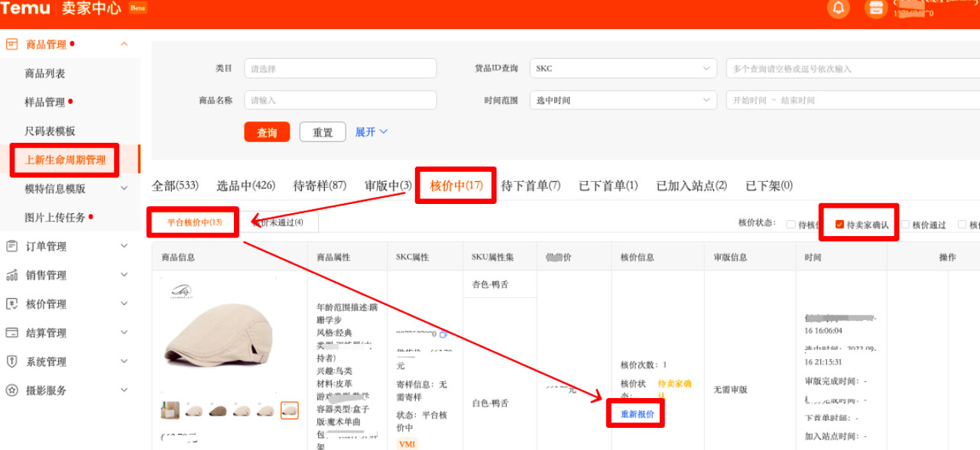Expand the search filters via 展开
Screen dimensions: 980x450
coord(372,131)
